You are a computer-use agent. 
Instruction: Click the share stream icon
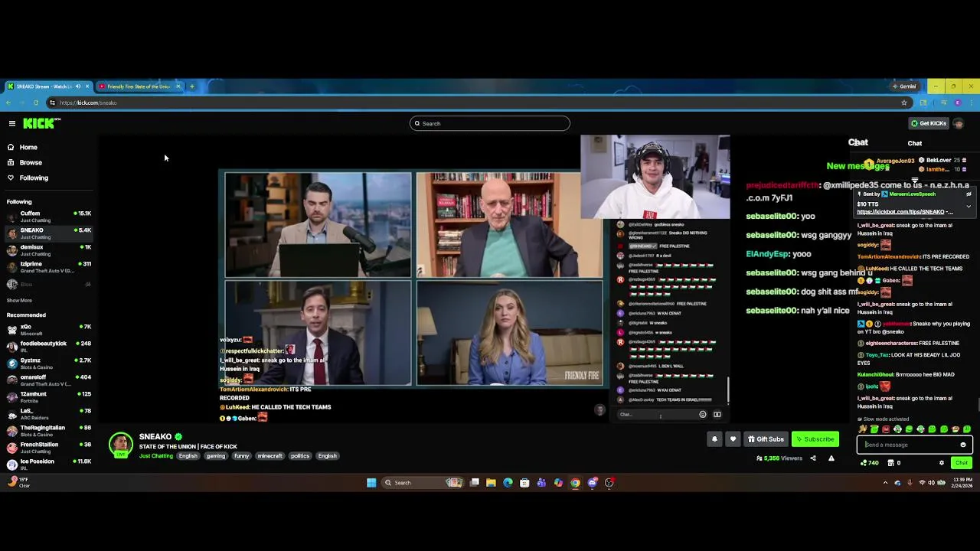tap(813, 458)
